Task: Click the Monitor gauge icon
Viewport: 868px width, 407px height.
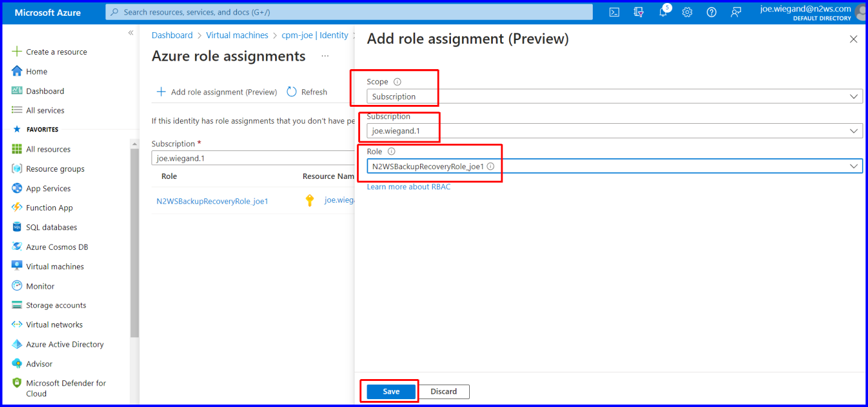Action: 17,286
